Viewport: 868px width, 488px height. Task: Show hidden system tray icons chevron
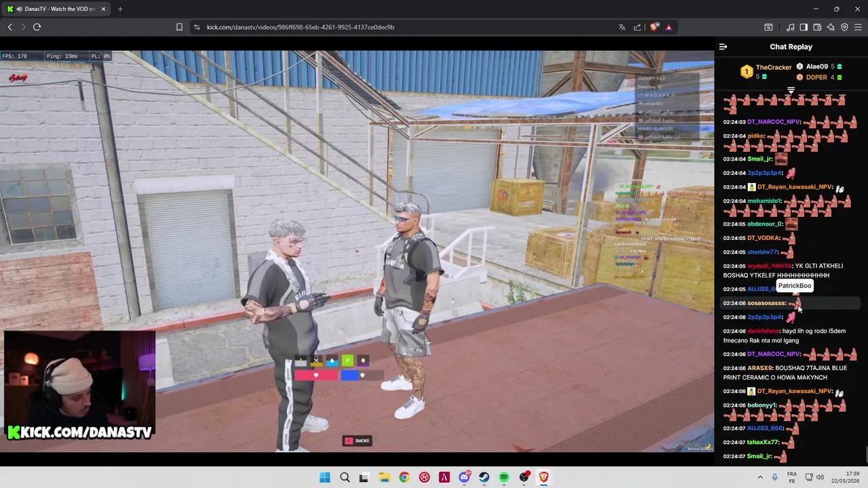(x=760, y=477)
